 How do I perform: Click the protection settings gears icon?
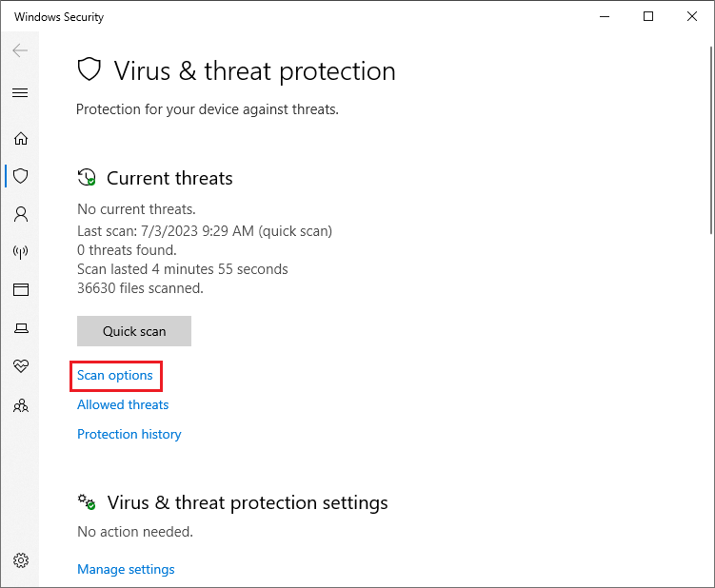[x=87, y=501]
